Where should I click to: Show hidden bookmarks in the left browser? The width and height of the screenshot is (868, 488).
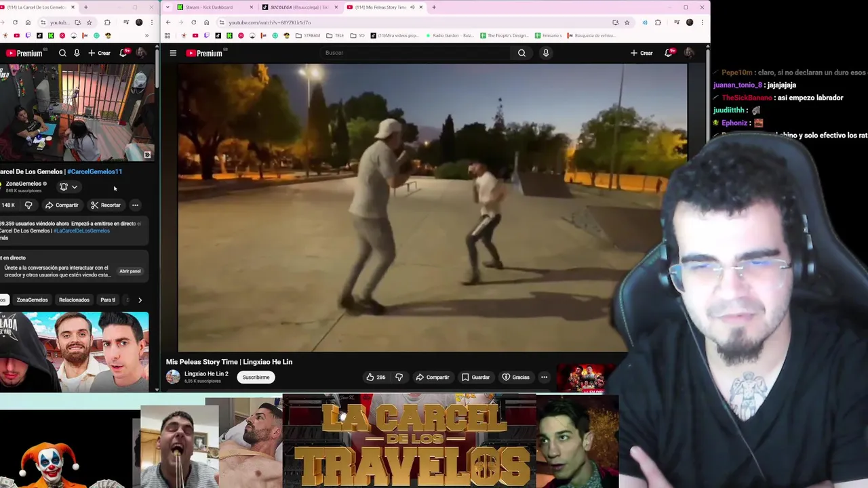click(x=146, y=35)
